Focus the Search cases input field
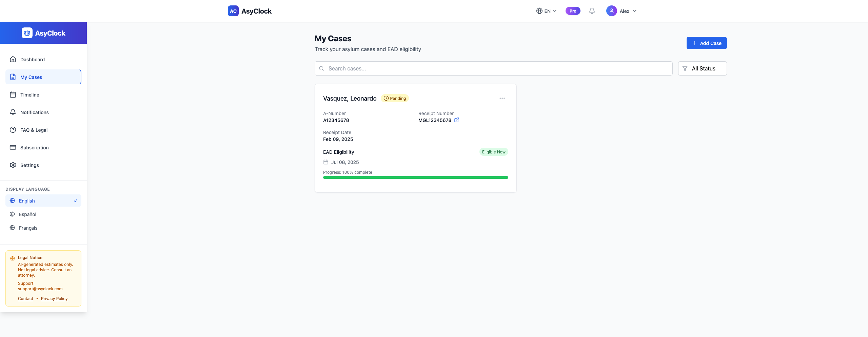Image resolution: width=868 pixels, height=337 pixels. (493, 68)
